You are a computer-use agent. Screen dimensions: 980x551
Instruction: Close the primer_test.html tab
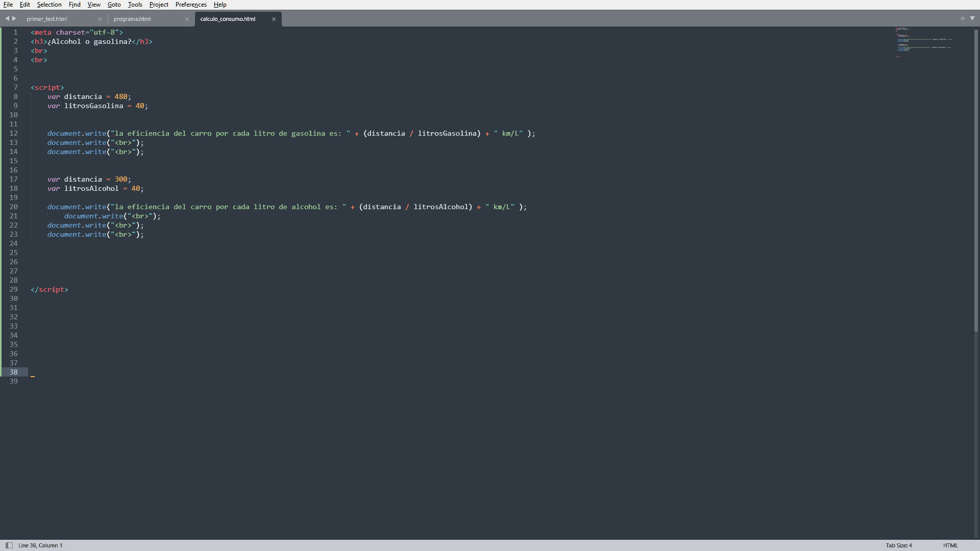100,19
